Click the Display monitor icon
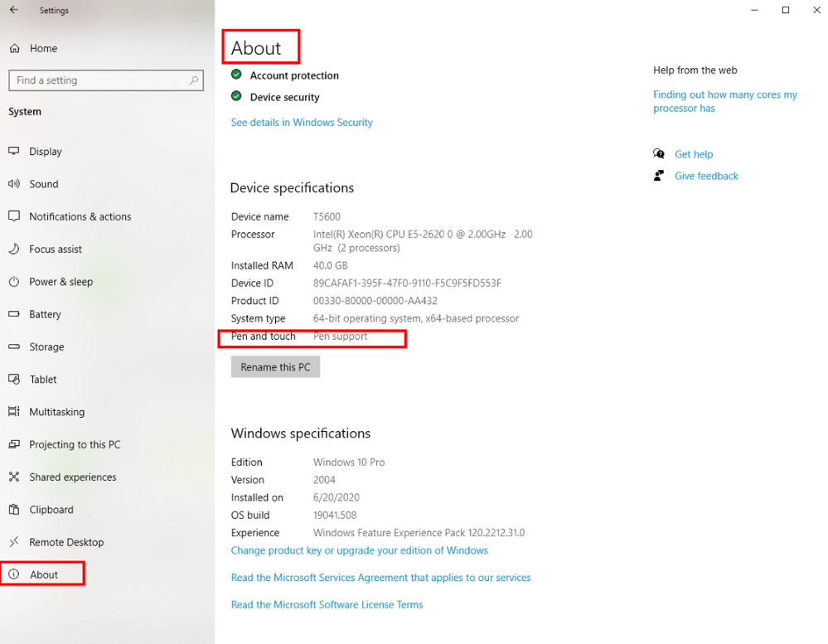The height and width of the screenshot is (644, 828). (x=14, y=151)
